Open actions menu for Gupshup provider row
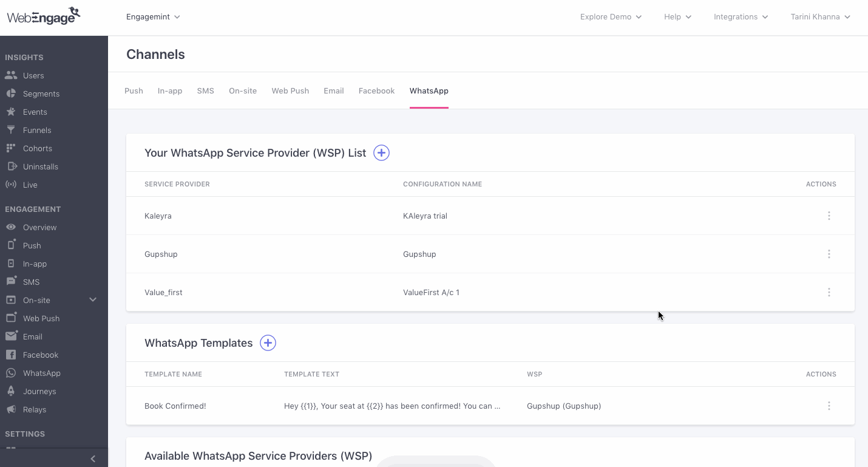 coord(829,254)
